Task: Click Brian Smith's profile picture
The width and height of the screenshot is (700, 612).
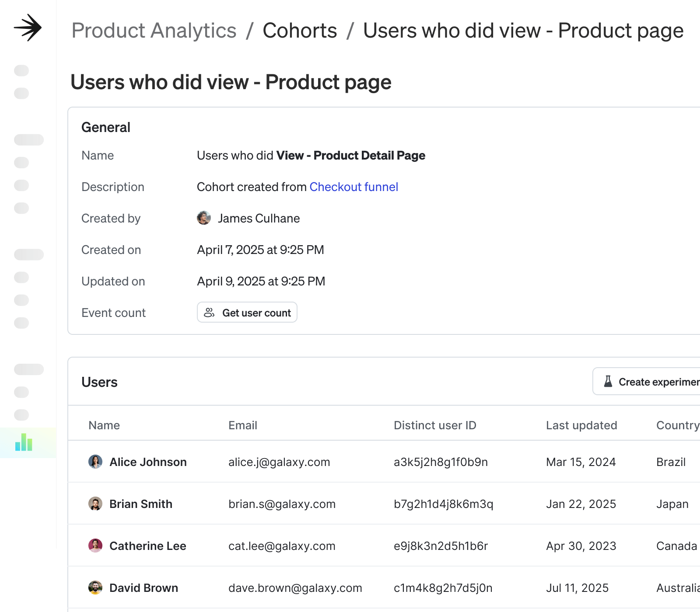Action: coord(95,504)
